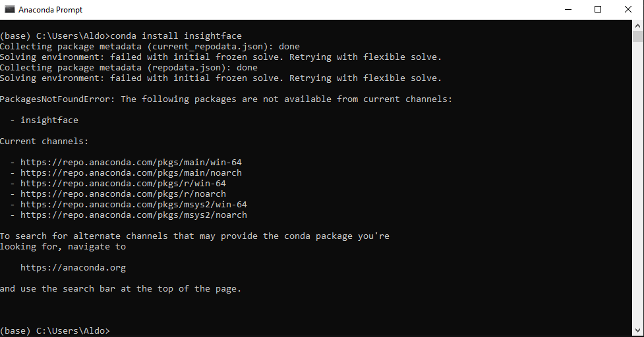Click the pkgs/r/win-64 channel URL
Image resolution: width=644 pixels, height=337 pixels.
coord(123,183)
